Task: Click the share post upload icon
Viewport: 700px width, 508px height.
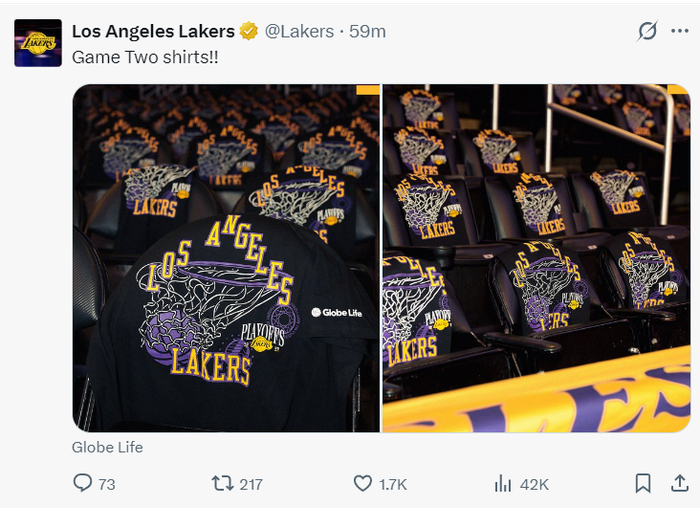Action: pyautogui.click(x=681, y=484)
